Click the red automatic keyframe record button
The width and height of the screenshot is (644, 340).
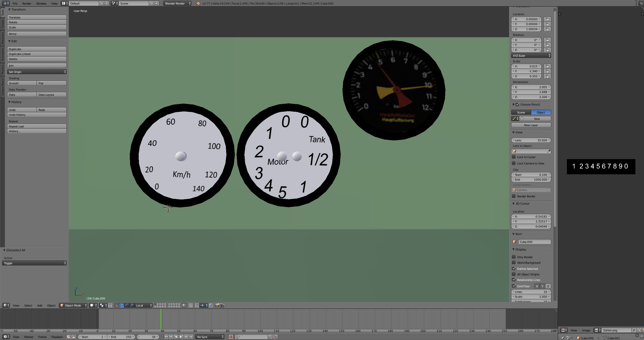point(231,337)
